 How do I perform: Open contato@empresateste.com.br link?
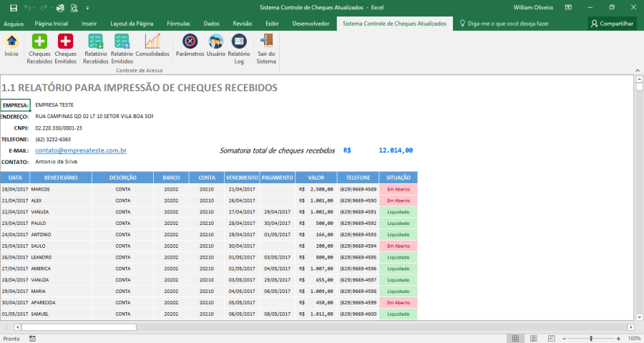tap(81, 150)
